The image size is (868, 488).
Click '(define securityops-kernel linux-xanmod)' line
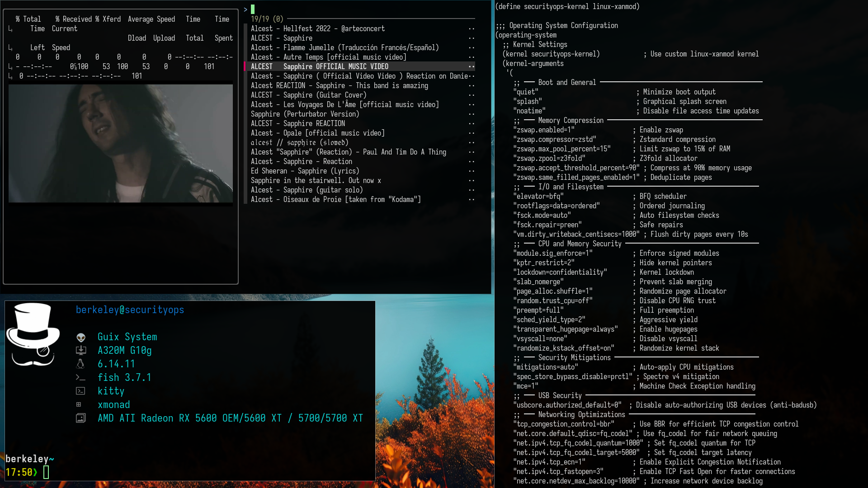click(x=567, y=6)
